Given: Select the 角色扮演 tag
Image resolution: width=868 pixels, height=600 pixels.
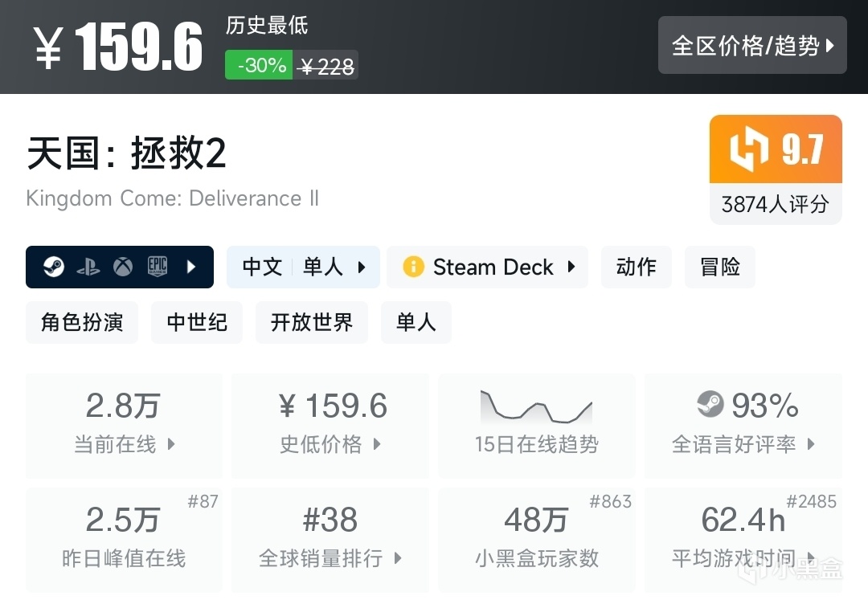Looking at the screenshot, I should (82, 322).
